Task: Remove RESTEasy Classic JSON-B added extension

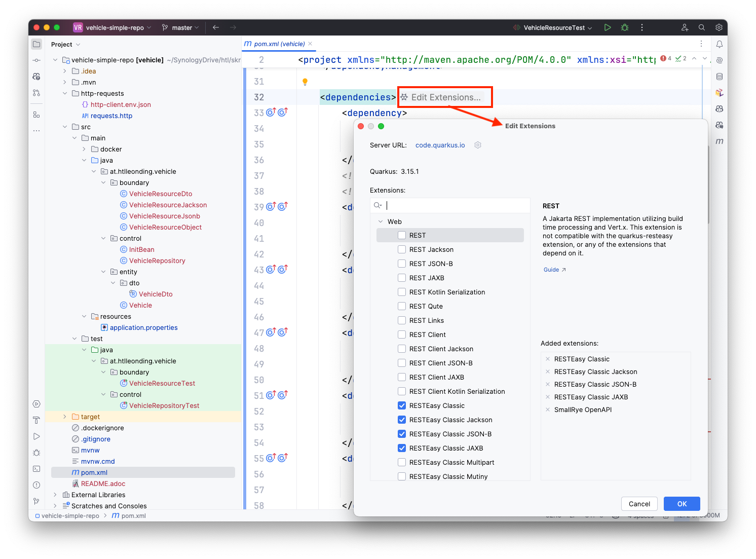Action: click(x=548, y=384)
